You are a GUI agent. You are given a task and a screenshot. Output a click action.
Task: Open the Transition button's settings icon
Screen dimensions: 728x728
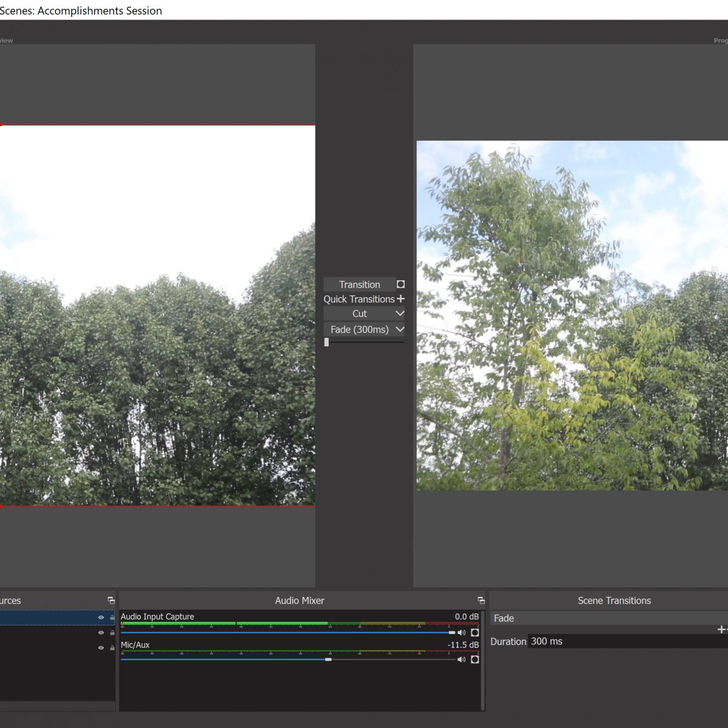click(400, 285)
